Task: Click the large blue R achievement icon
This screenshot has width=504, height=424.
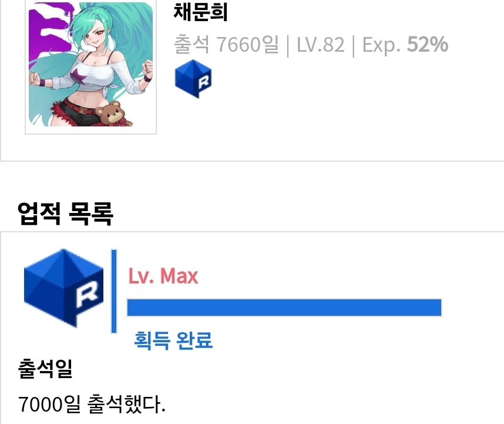Action: click(x=63, y=288)
